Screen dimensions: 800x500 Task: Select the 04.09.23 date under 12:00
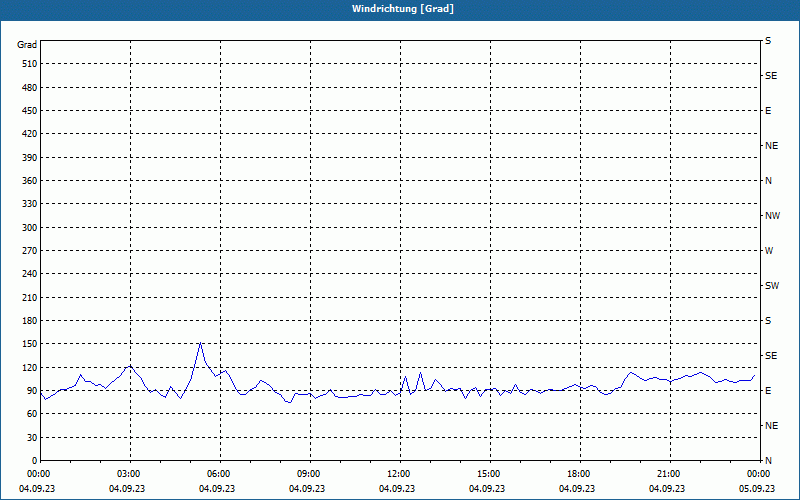(397, 489)
